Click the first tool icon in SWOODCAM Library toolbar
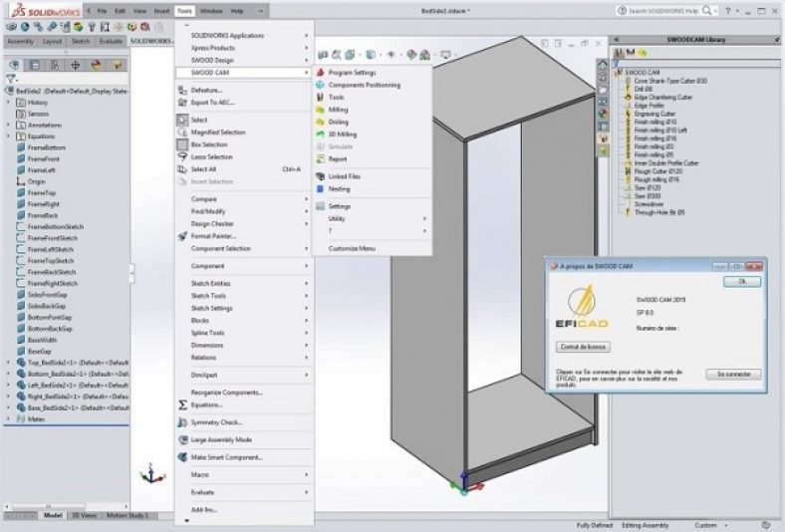 pyautogui.click(x=620, y=52)
